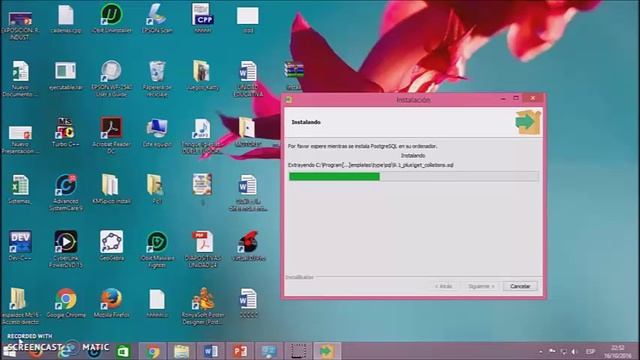Viewport: 640px width, 360px height.
Task: Select the EPSON WF-2540 User's Guide shortcut
Action: coord(111,79)
